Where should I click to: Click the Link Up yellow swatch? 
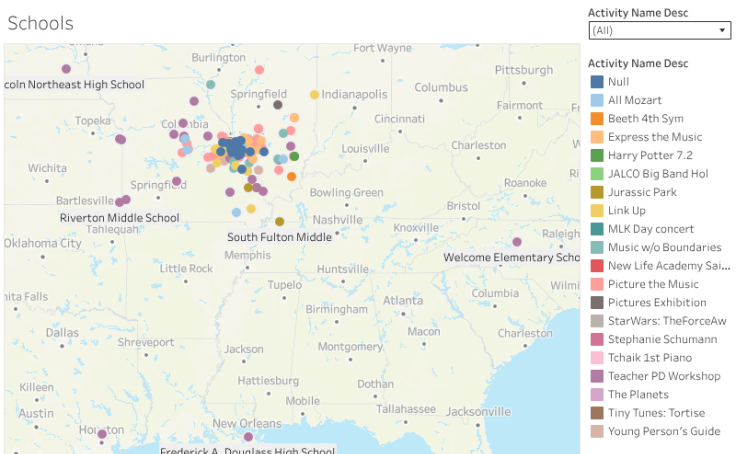click(x=597, y=210)
